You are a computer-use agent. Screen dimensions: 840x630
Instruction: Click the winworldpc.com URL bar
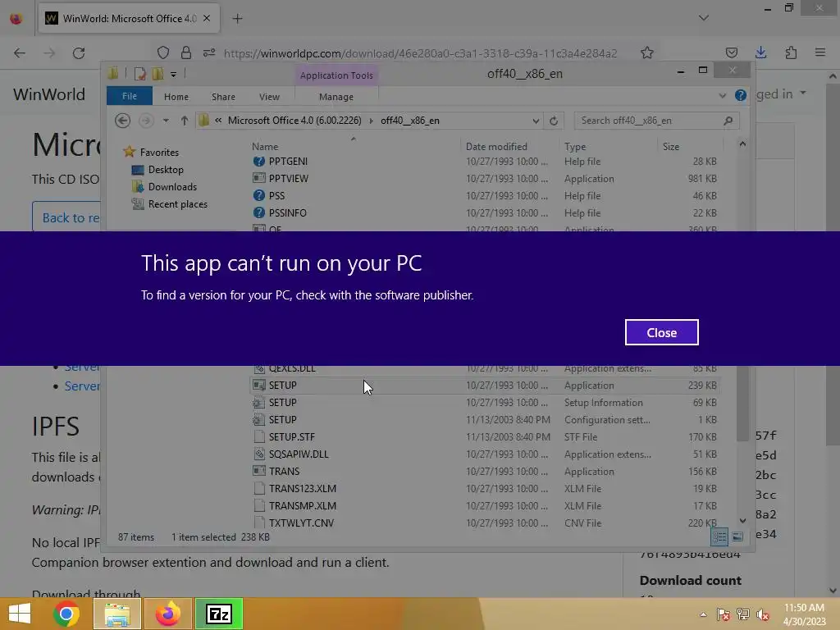[x=420, y=53]
